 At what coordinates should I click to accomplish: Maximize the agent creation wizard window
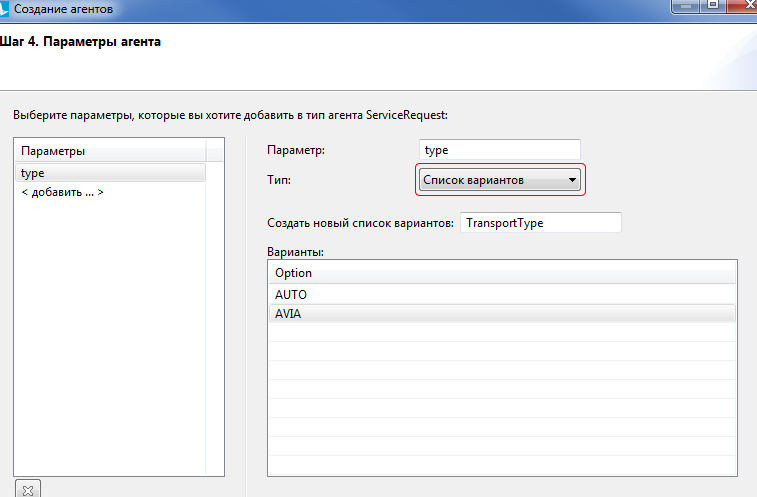pos(714,6)
